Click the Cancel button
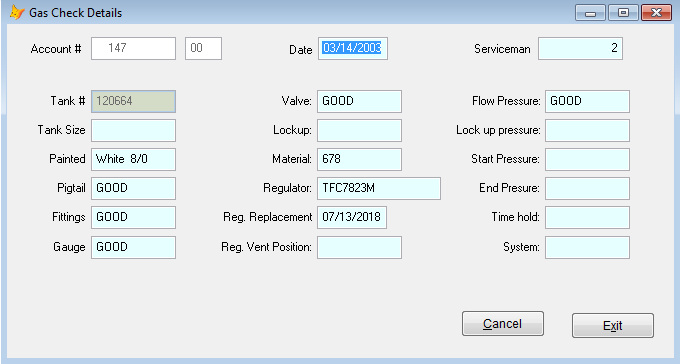This screenshot has height=364, width=680. pyautogui.click(x=503, y=324)
